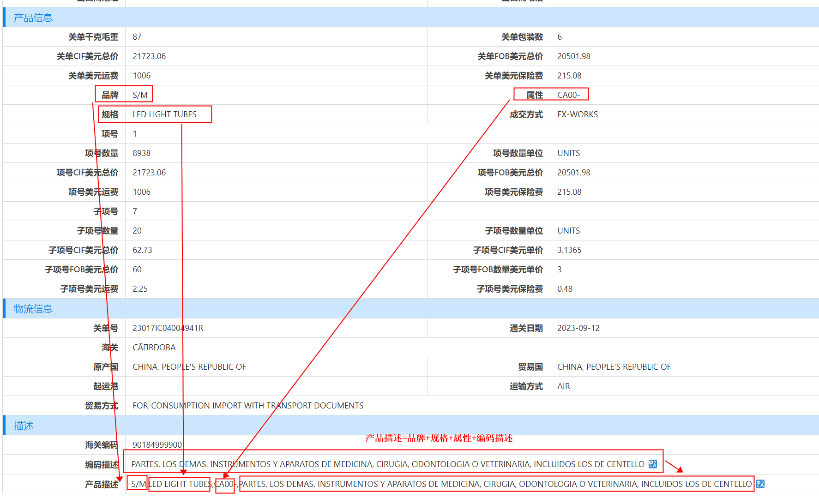Click the origin country CHINA, PEOPLE'S REPUBLIC OF
819x504 pixels.
coord(189,366)
